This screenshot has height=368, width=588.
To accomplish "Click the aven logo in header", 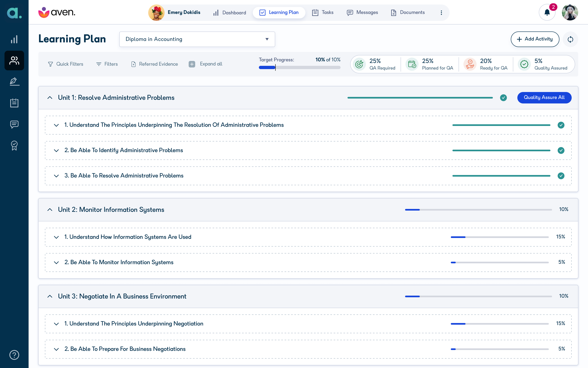I will [x=57, y=12].
